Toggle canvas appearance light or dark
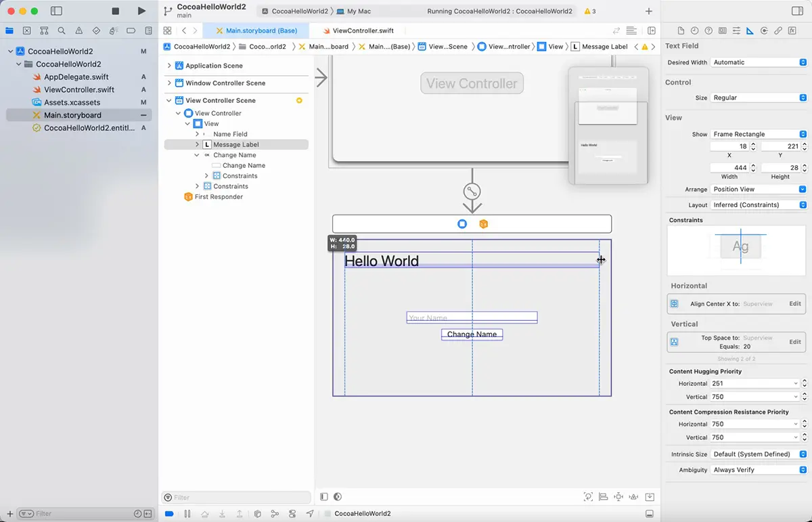Screen dimensions: 812x522 pyautogui.click(x=338, y=497)
